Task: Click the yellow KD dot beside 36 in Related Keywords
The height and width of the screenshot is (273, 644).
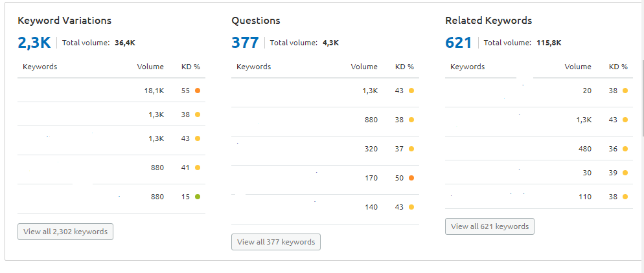Action: (x=625, y=149)
